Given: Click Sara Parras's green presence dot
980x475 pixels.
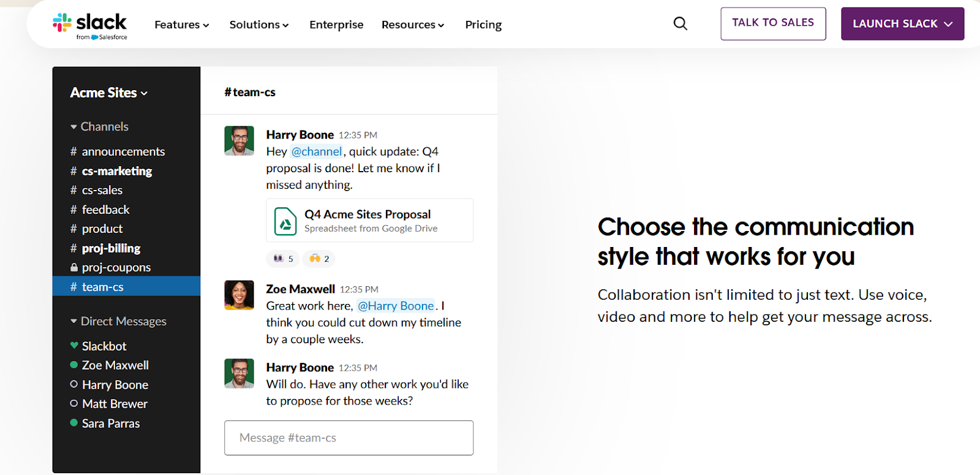Looking at the screenshot, I should pyautogui.click(x=74, y=423).
